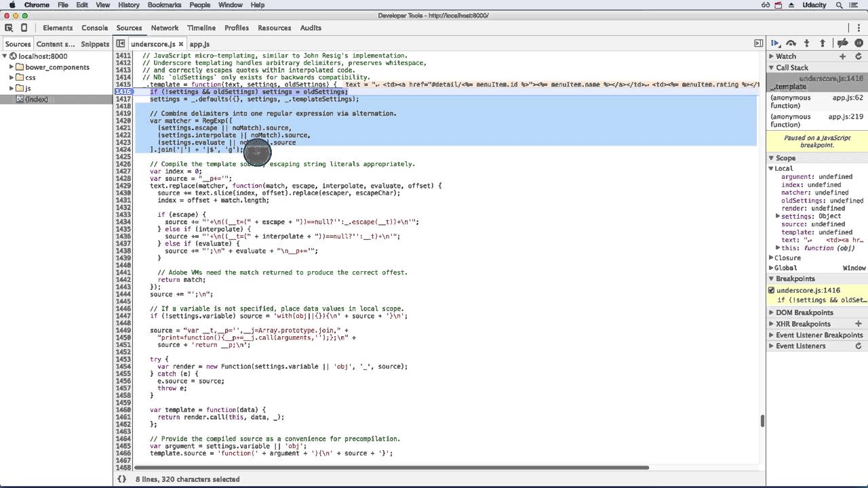
Task: Click the eject menu bar icon
Action: pos(791,5)
